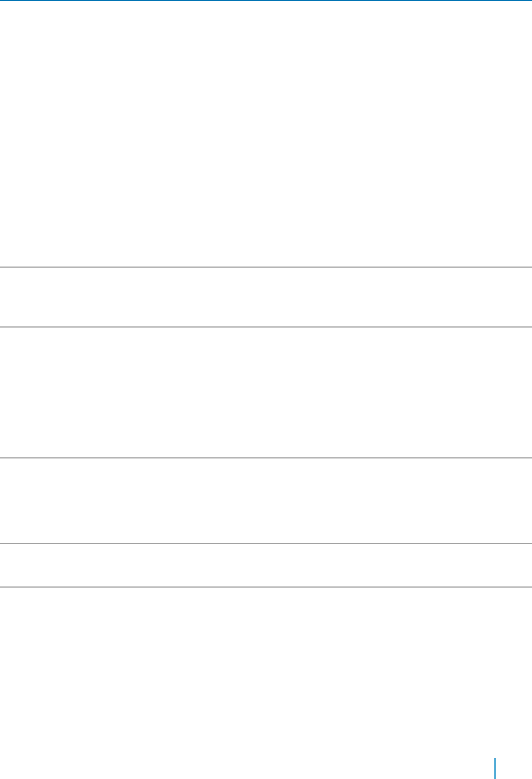The height and width of the screenshot is (779, 532).
Task: Click the fourth gray horizontal divider
Action: tap(266, 544)
